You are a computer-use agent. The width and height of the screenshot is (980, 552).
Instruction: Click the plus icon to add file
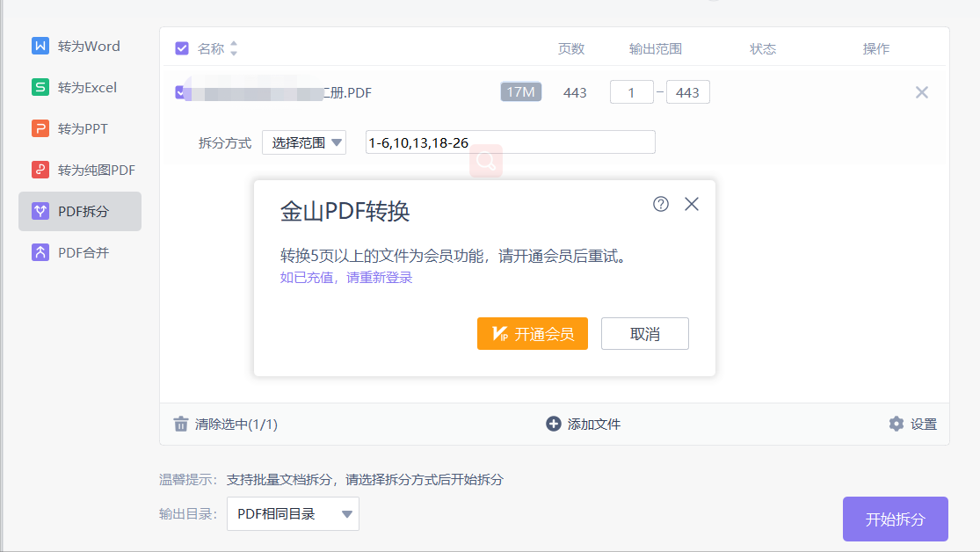click(553, 424)
